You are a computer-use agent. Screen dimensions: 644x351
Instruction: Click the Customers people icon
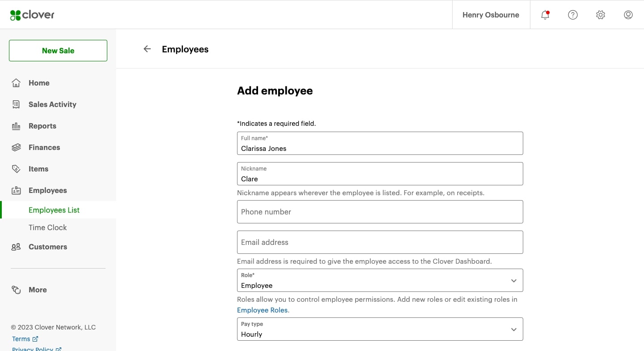pyautogui.click(x=16, y=247)
